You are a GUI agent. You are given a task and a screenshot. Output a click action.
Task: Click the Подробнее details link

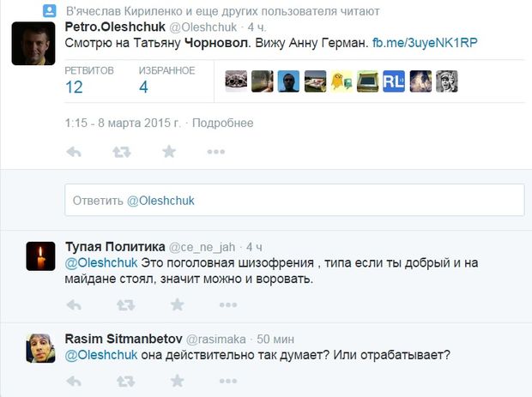point(223,123)
